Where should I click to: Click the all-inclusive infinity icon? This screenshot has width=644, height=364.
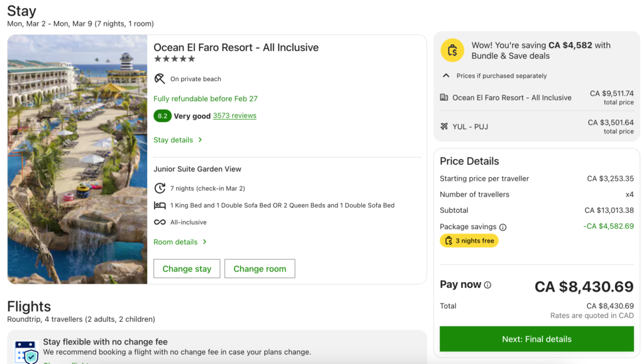tap(159, 222)
